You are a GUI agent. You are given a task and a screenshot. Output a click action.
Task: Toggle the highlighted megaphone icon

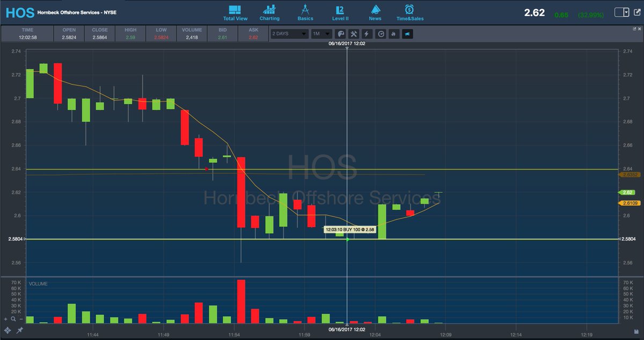tap(407, 34)
